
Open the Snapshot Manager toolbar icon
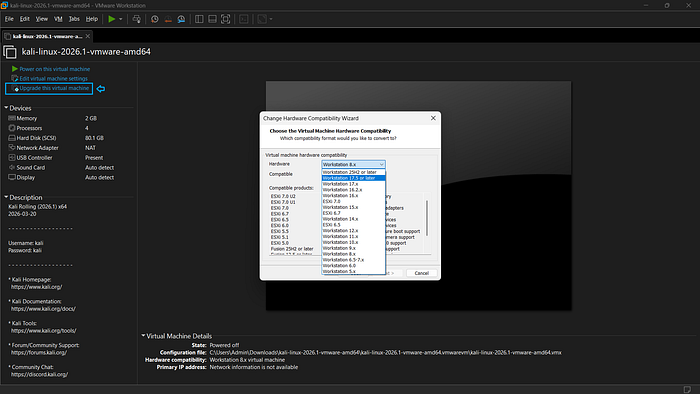click(x=181, y=19)
